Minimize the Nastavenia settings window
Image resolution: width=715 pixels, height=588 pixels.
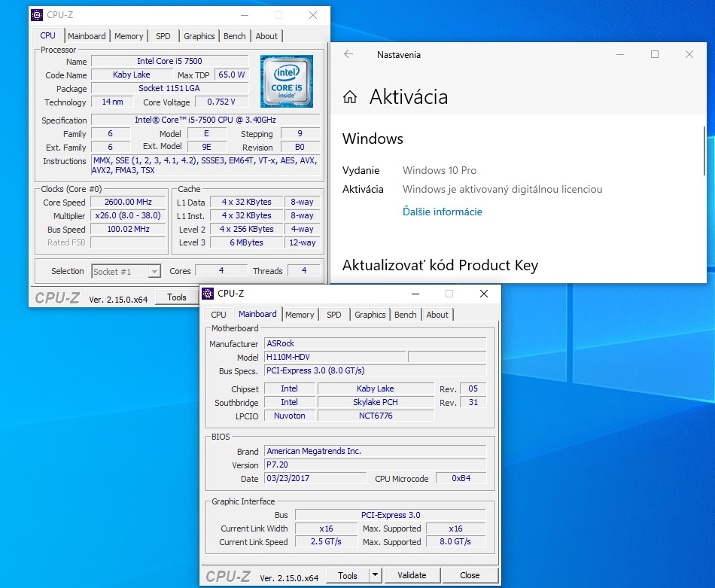619,54
